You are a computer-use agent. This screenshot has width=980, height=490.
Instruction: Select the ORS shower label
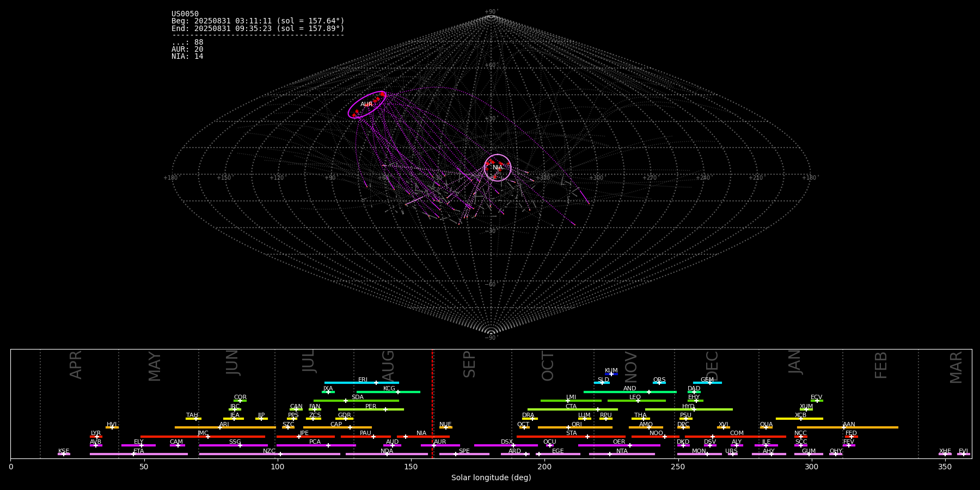pyautogui.click(x=659, y=380)
